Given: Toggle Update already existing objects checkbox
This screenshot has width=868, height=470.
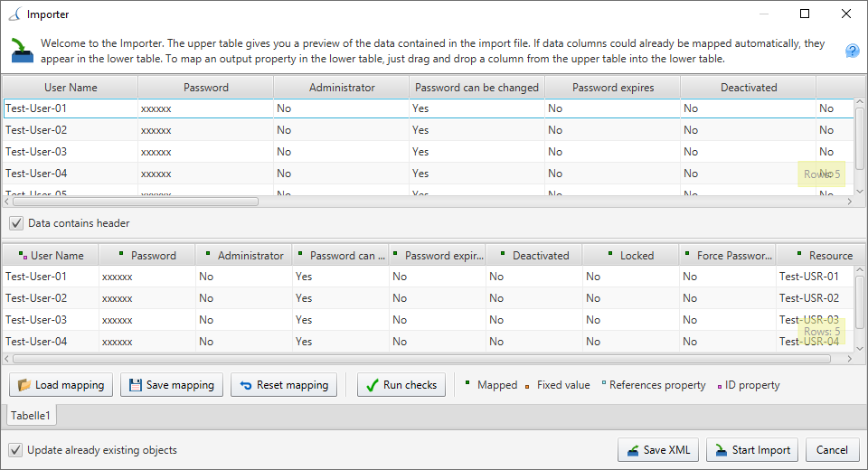Looking at the screenshot, I should (x=15, y=449).
